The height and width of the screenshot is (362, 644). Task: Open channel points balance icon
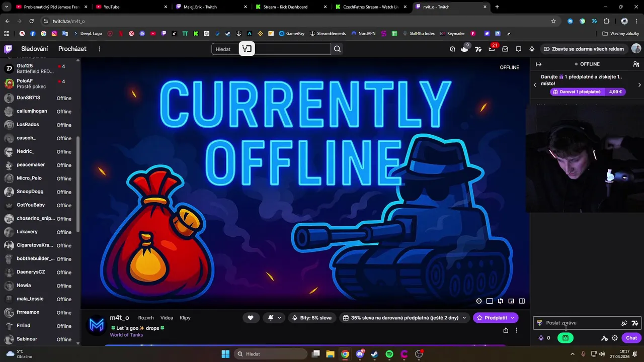click(545, 338)
